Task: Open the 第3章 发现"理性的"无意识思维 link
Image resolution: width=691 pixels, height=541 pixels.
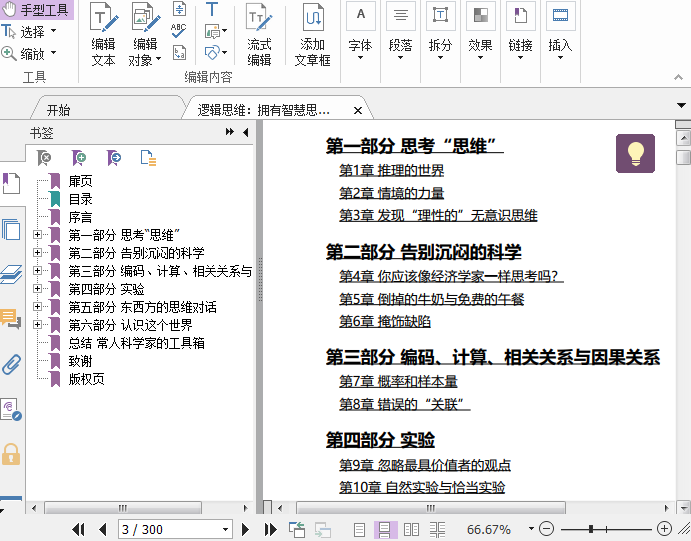Action: click(438, 215)
